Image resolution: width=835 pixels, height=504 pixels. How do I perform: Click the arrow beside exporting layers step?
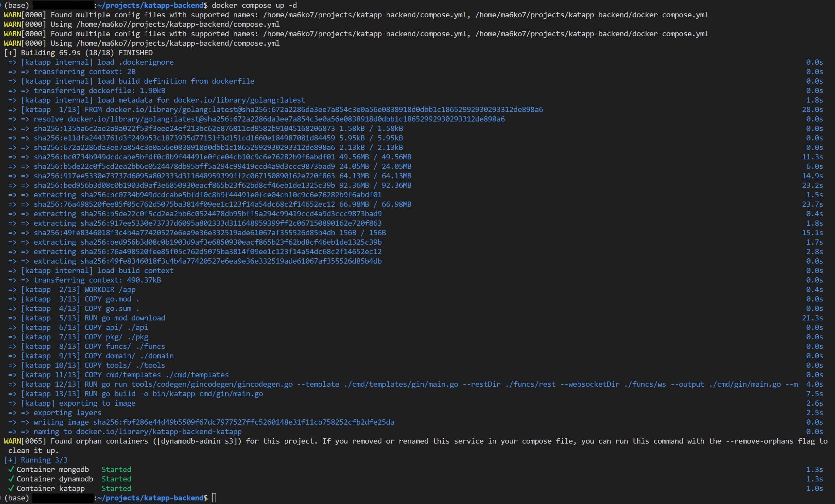tap(12, 413)
